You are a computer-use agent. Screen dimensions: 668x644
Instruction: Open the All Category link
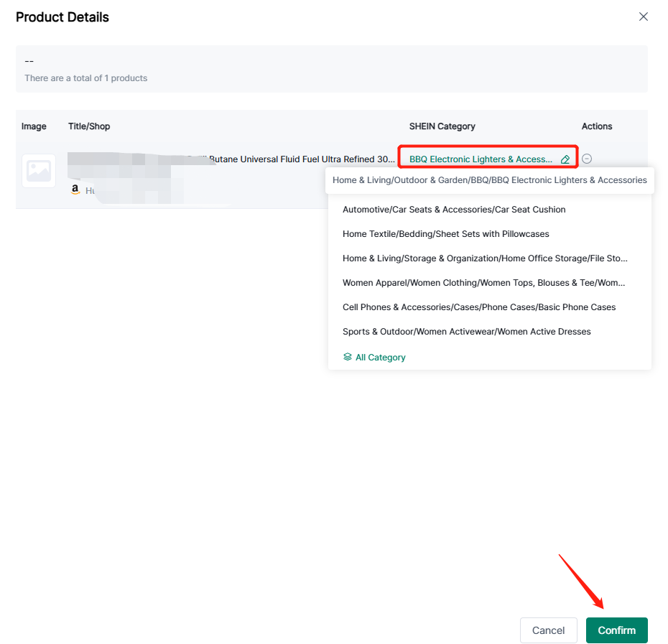click(380, 358)
